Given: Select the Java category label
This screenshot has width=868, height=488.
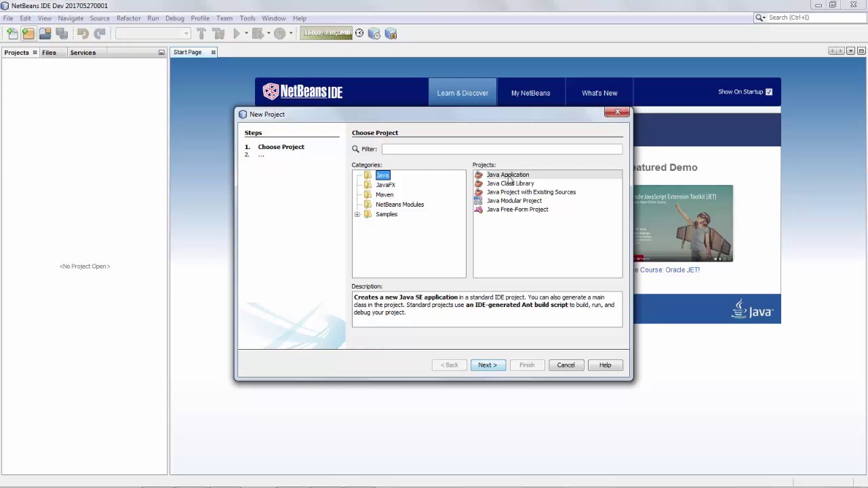Looking at the screenshot, I should point(382,176).
